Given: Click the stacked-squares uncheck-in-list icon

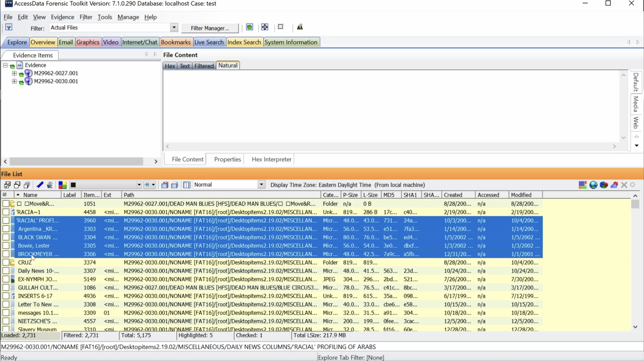Looking at the screenshot, I should click(26, 185).
